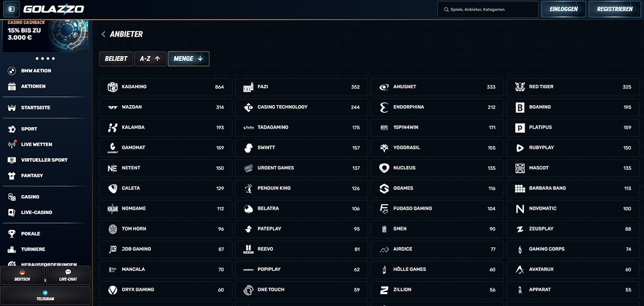Select Gamomat provider
644x306 pixels.
(165, 148)
